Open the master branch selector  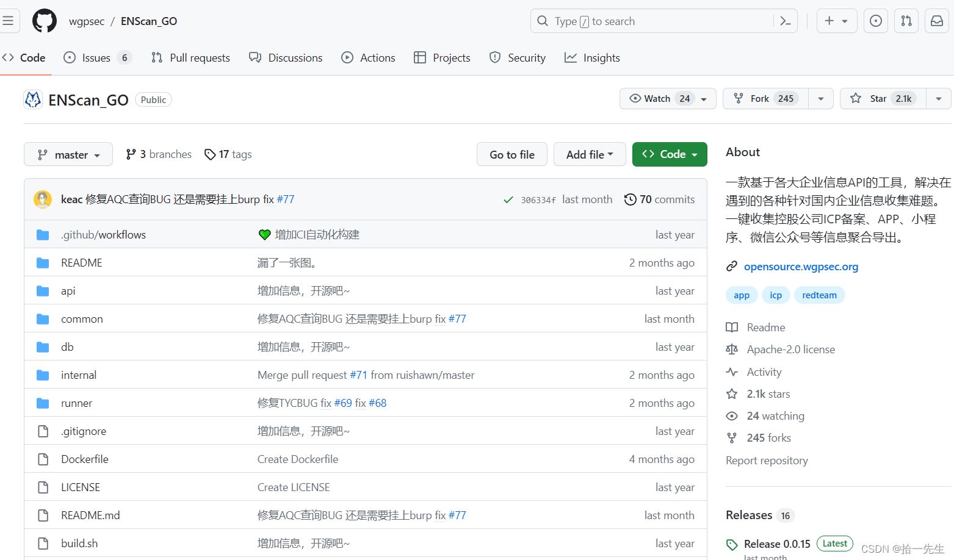pos(68,154)
